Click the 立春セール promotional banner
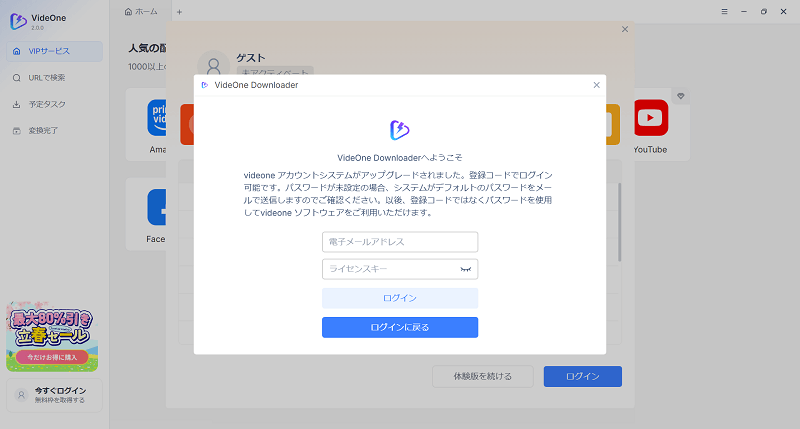800x429 pixels. [52, 337]
